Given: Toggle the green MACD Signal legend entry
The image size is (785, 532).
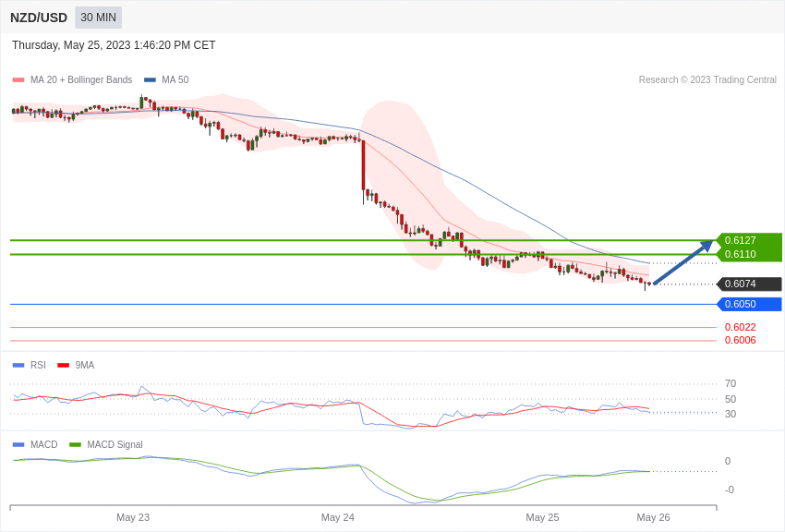Looking at the screenshot, I should tap(106, 445).
